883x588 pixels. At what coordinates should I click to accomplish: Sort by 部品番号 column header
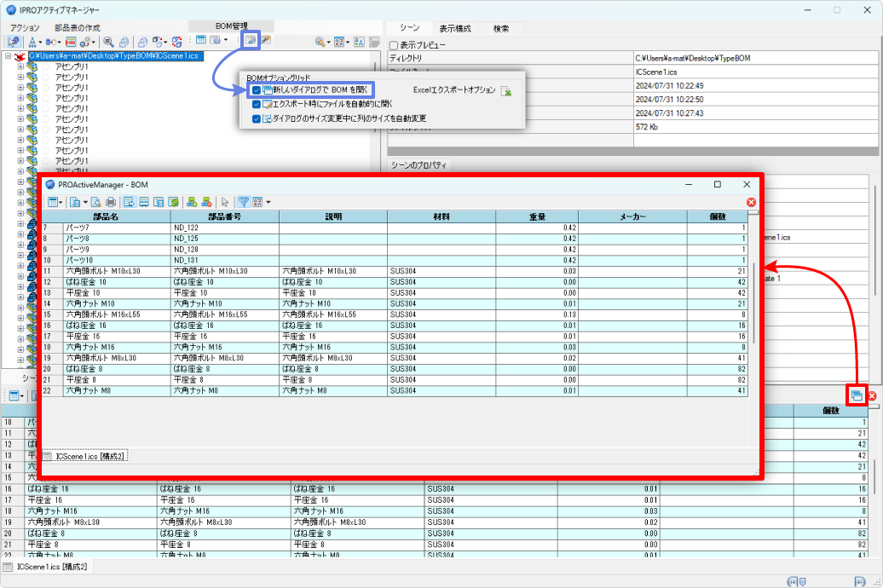tap(224, 216)
